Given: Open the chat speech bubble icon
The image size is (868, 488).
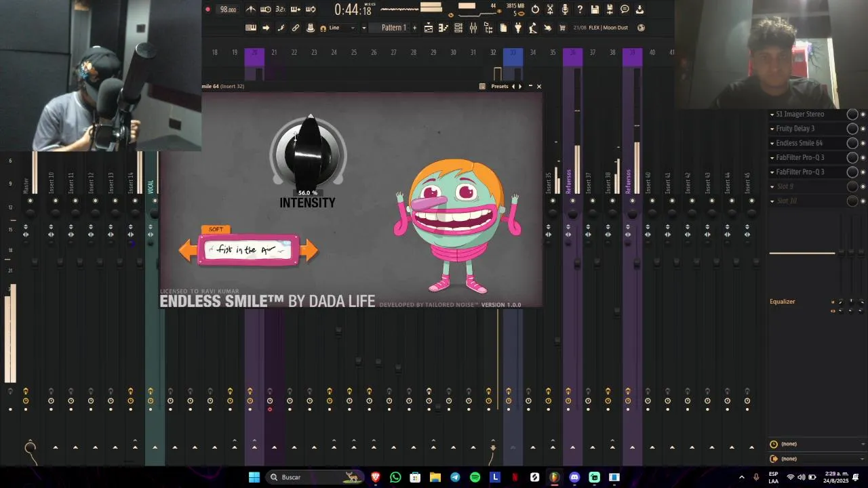Looking at the screenshot, I should [625, 9].
